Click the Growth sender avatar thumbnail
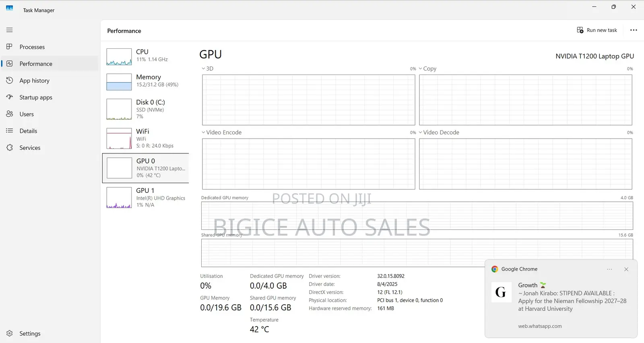The image size is (644, 343). pos(501,292)
